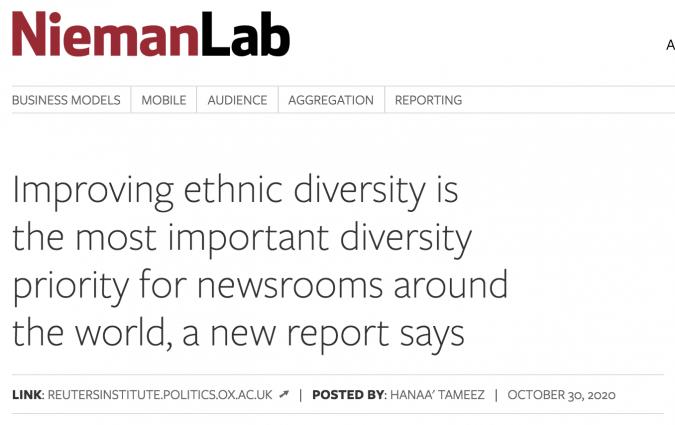Viewport: 675px width, 425px height.
Task: Click new report says in headline
Action: pyautogui.click(x=363, y=333)
